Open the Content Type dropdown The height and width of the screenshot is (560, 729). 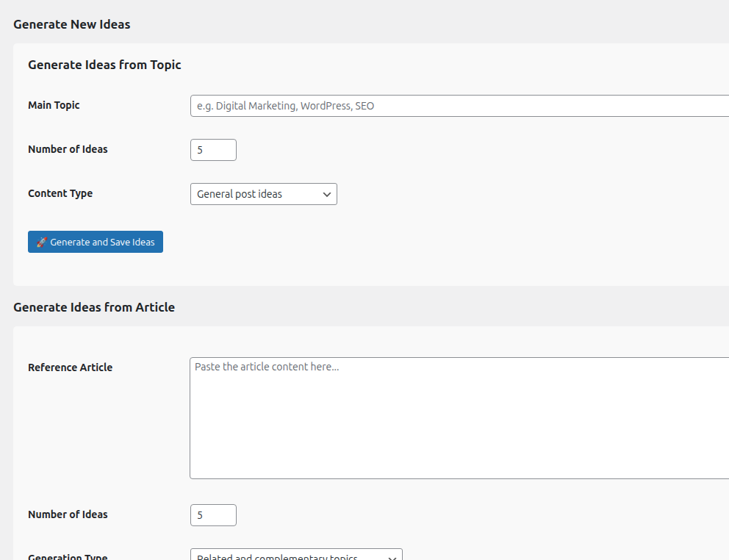(263, 194)
